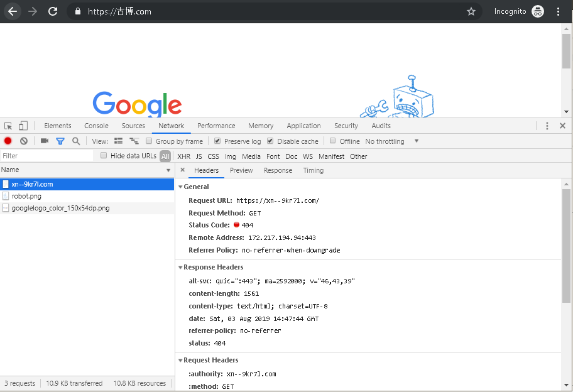This screenshot has height=392, width=573.
Task: Filter requests by Manifest type
Action: coord(331,156)
